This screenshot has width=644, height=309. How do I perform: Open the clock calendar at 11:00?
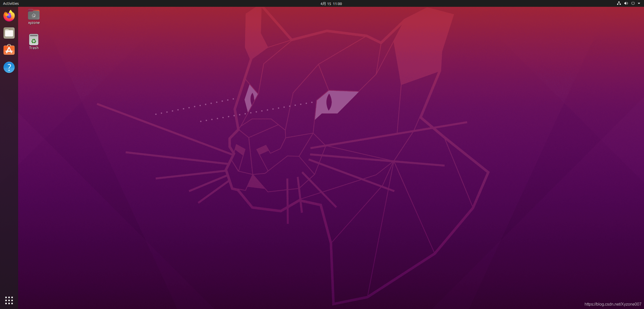(331, 4)
